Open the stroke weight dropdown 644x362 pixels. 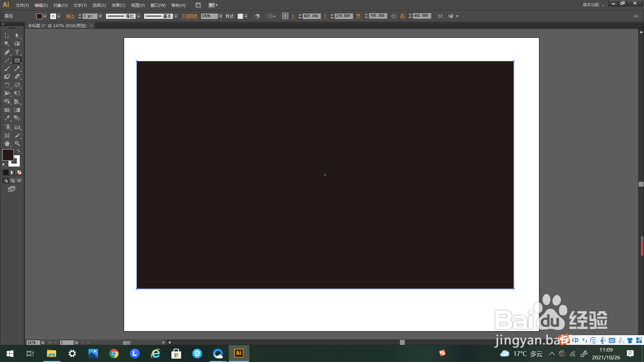tap(100, 16)
